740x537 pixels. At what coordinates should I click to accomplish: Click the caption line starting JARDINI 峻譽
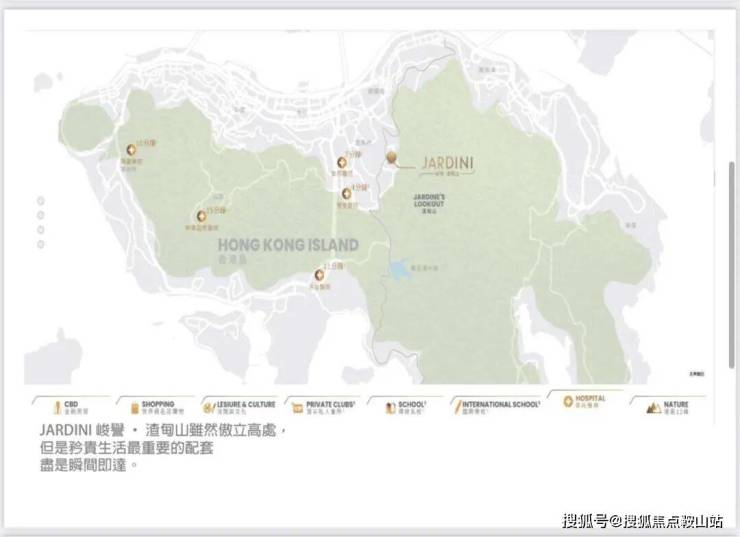coord(163,430)
